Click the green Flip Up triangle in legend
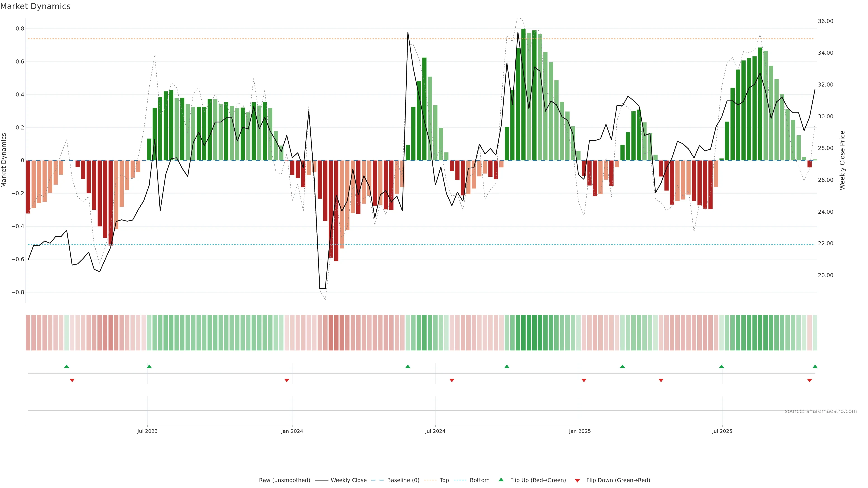 click(x=501, y=480)
